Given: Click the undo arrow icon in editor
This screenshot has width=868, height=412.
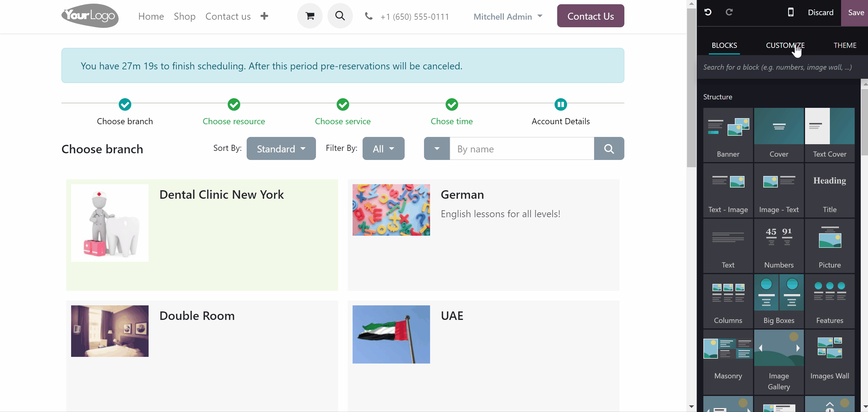Looking at the screenshot, I should click(x=708, y=12).
